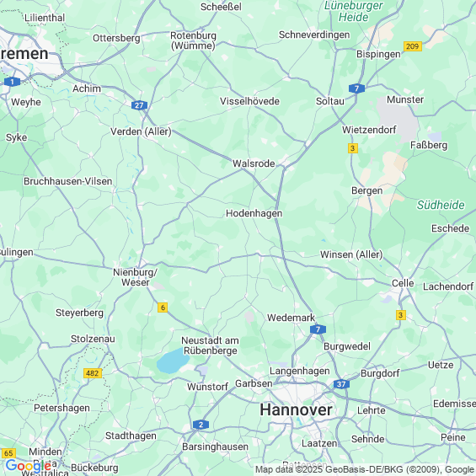Click the Steinhuder Meer lake area
Viewport: 476px width, 476px height.
pyautogui.click(x=173, y=361)
